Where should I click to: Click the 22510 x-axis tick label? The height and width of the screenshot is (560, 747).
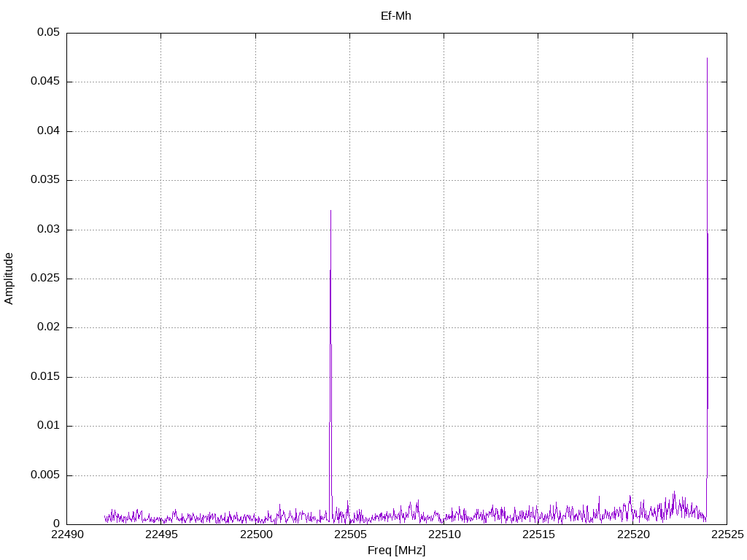point(444,534)
